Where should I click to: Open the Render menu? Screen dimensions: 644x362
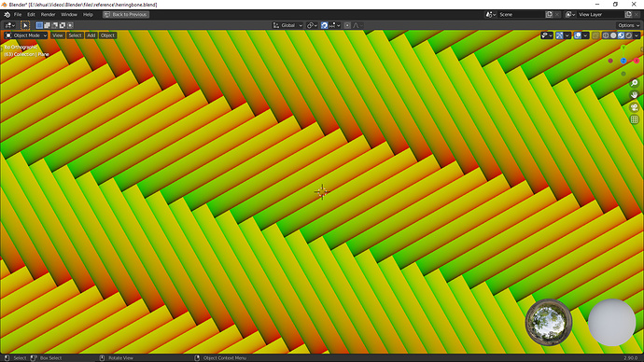coord(48,14)
